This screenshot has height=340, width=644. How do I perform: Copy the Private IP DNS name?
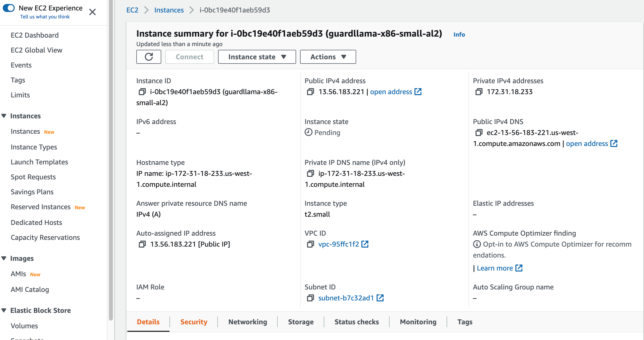310,173
